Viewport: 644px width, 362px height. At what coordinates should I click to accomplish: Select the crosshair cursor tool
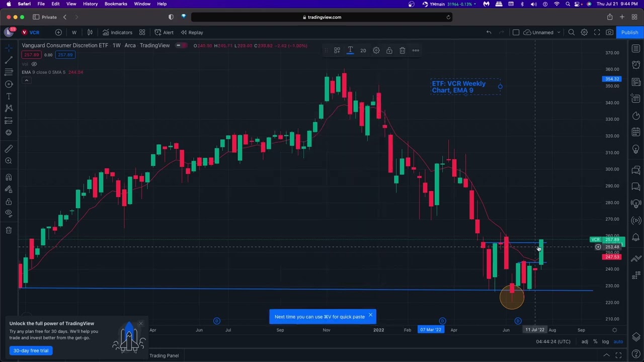pos(9,48)
